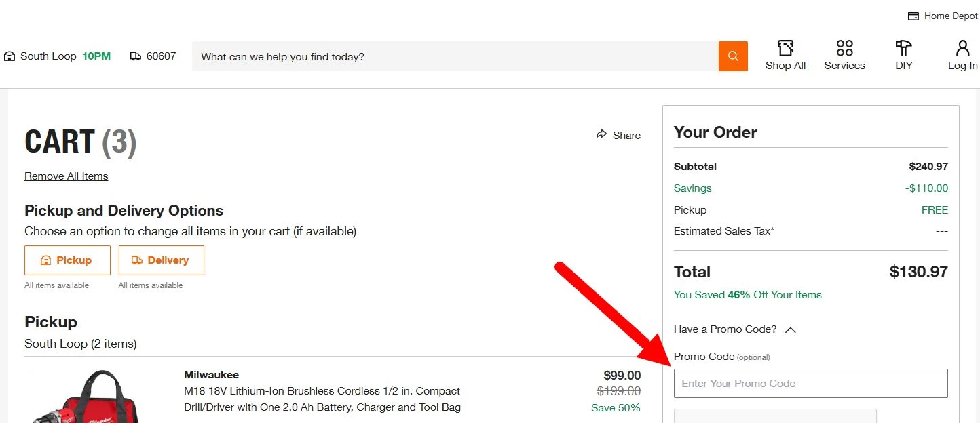Click the Log In person icon

click(x=962, y=48)
